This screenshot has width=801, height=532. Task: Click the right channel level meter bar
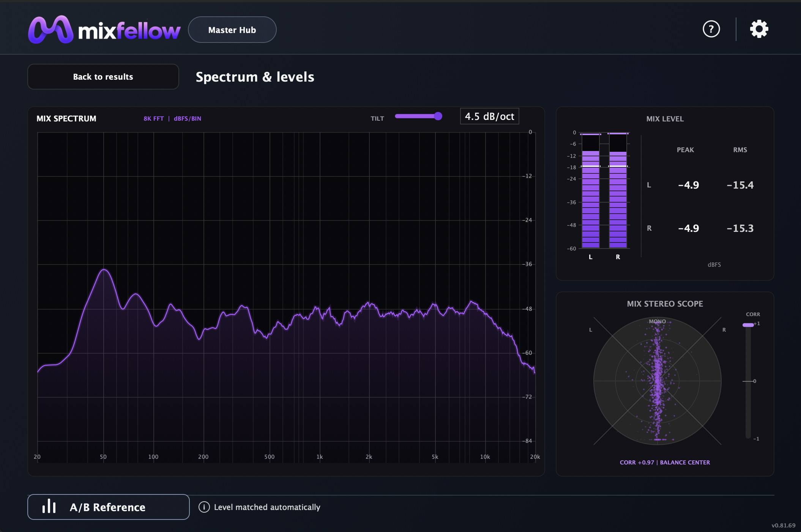pyautogui.click(x=618, y=191)
